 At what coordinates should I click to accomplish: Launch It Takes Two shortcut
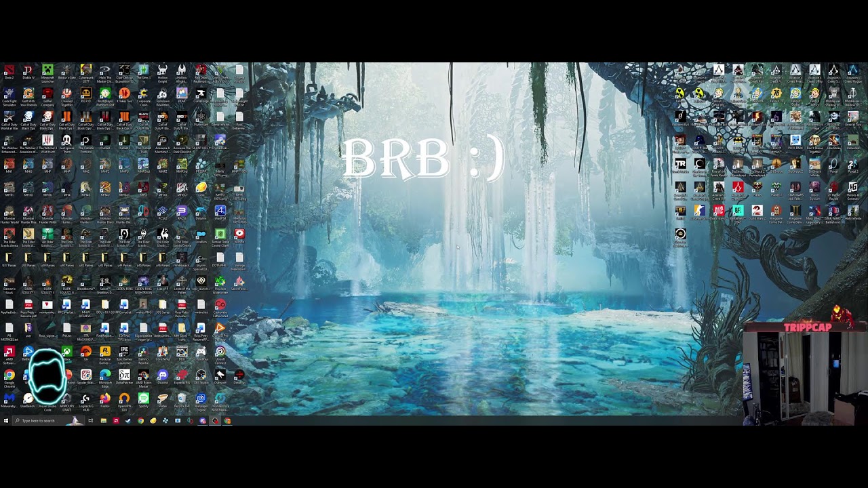pyautogui.click(x=124, y=96)
